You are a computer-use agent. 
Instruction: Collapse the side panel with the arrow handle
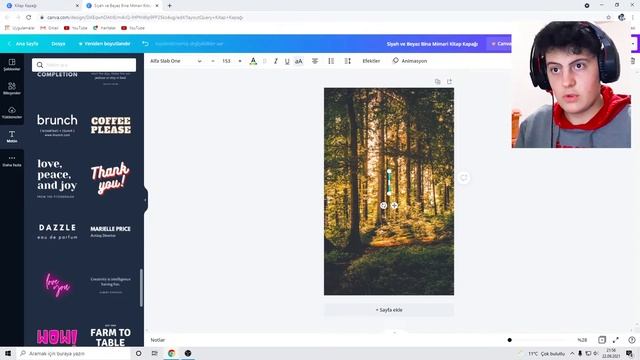(x=145, y=200)
